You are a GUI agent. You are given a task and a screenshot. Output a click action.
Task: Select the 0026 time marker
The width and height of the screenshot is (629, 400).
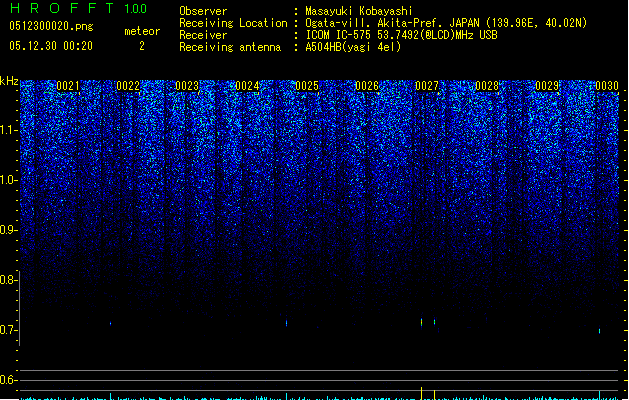367,86
